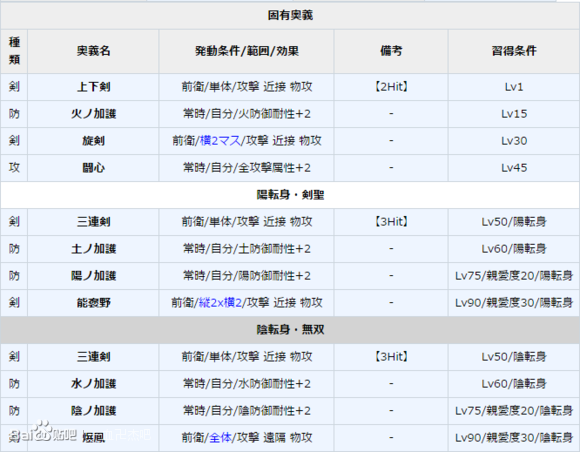Select the 陽転身・剣聖 section header

[x=290, y=195]
